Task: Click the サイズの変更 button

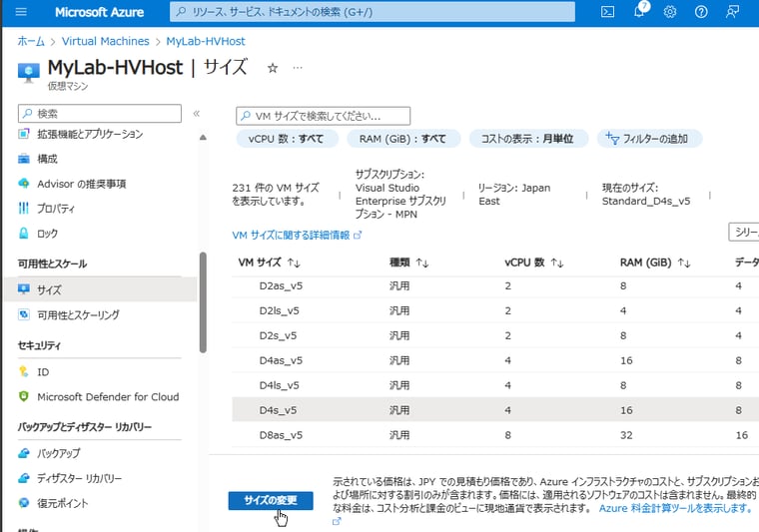Action: tap(271, 501)
